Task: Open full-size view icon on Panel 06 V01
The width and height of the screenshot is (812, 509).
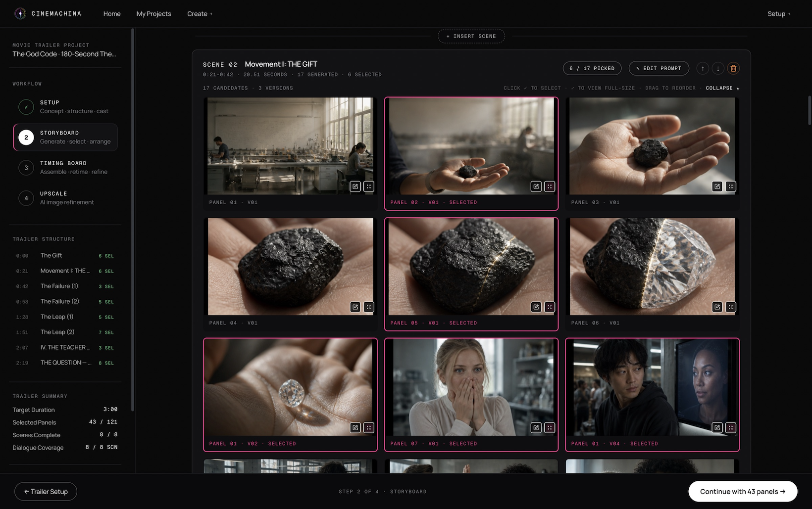Action: [x=731, y=307]
